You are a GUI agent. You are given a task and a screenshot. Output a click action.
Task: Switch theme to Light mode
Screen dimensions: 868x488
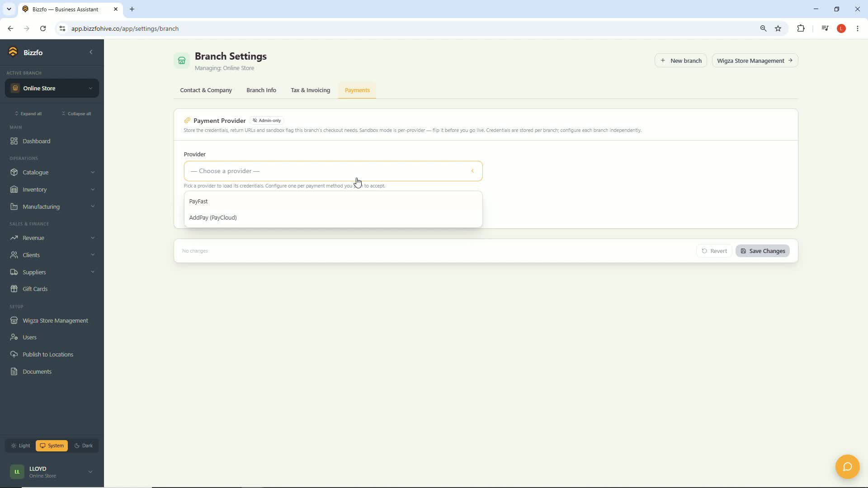pyautogui.click(x=20, y=446)
